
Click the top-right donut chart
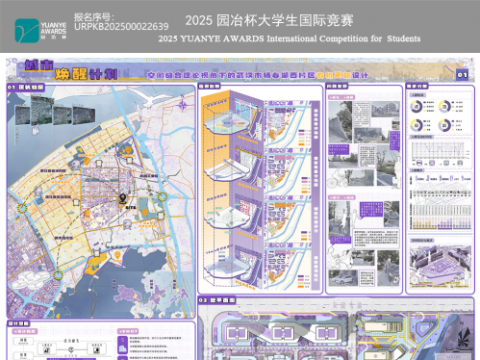444,107
